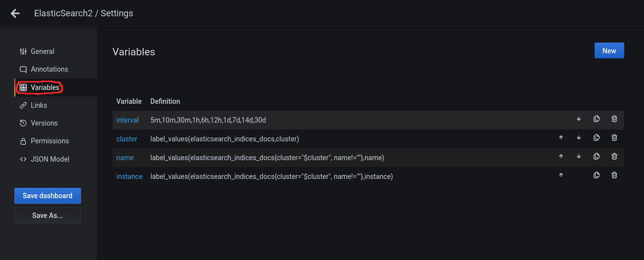Delete the name variable

click(614, 157)
